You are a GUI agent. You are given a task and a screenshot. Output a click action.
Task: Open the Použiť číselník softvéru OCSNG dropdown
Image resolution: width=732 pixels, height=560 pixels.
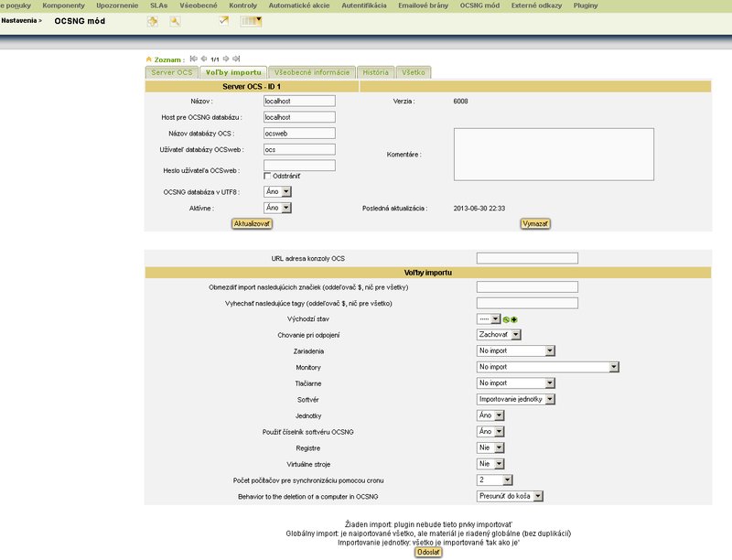[x=490, y=432]
